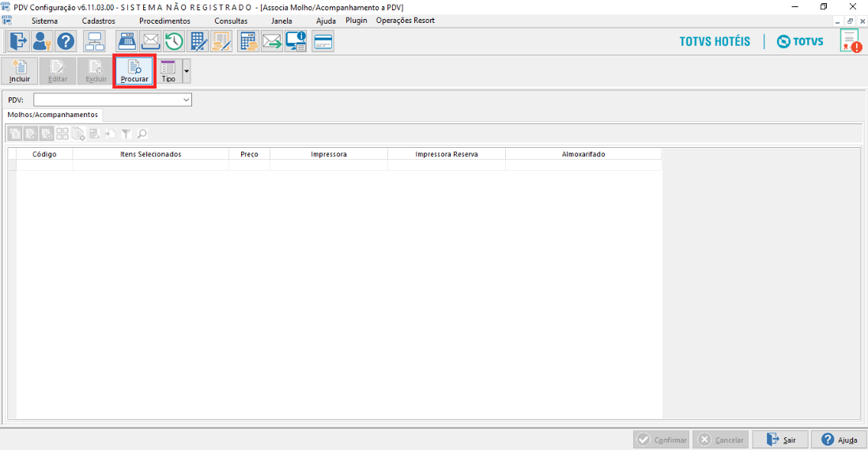
Task: Click the Excluir toolbar button
Action: pyautogui.click(x=96, y=71)
